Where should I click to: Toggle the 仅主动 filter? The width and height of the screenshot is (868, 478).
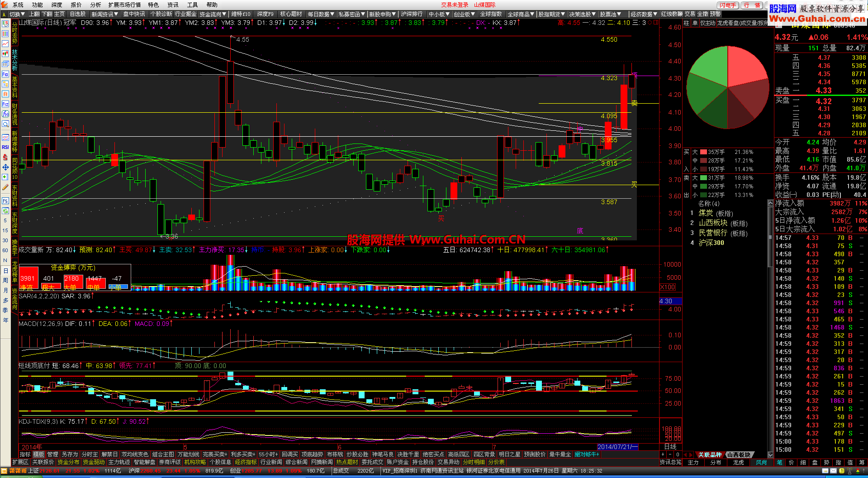[708, 23]
